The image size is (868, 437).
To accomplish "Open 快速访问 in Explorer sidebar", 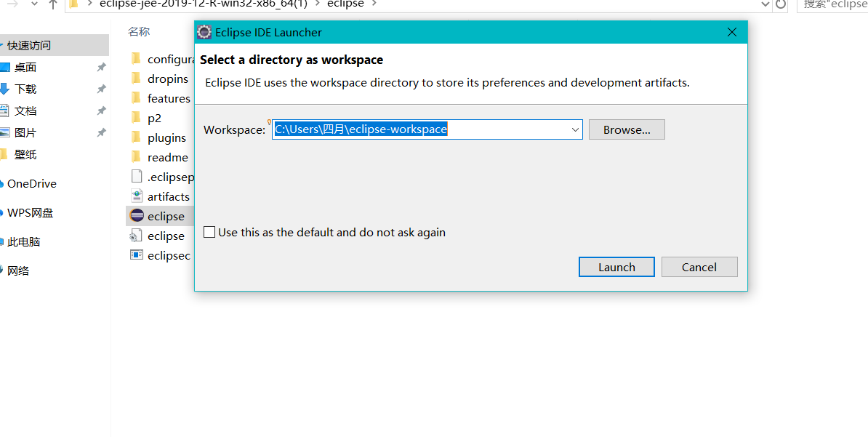I will [x=29, y=45].
